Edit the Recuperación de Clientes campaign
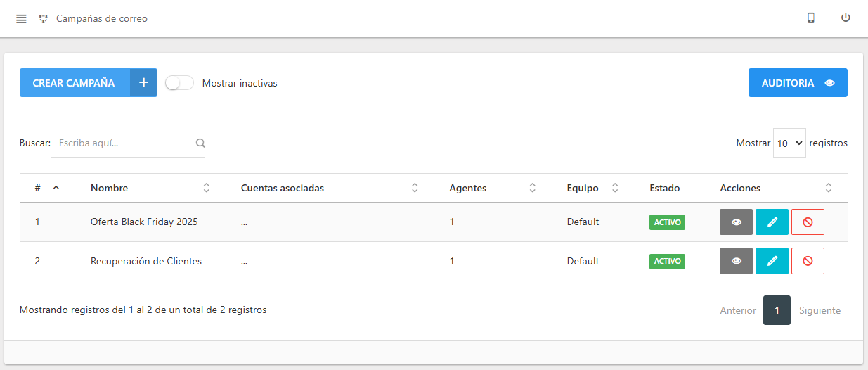The width and height of the screenshot is (868, 370). point(772,261)
